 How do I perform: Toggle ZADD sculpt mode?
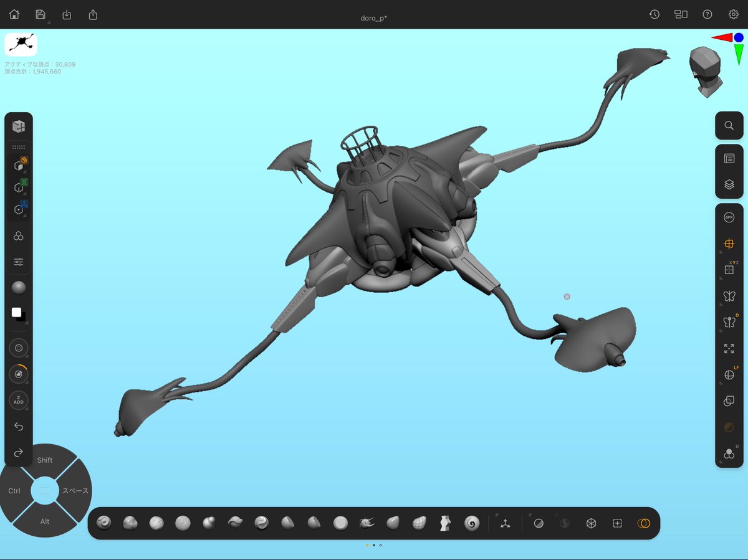click(19, 401)
